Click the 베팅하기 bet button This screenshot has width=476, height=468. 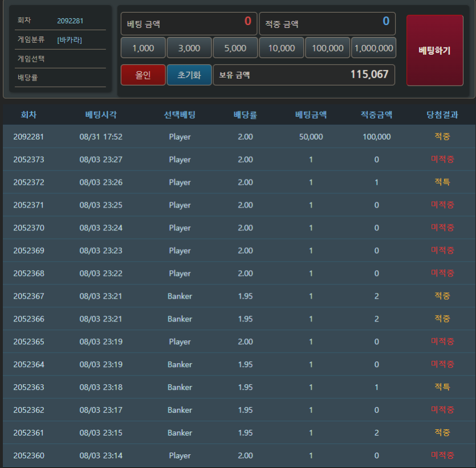[x=435, y=50]
